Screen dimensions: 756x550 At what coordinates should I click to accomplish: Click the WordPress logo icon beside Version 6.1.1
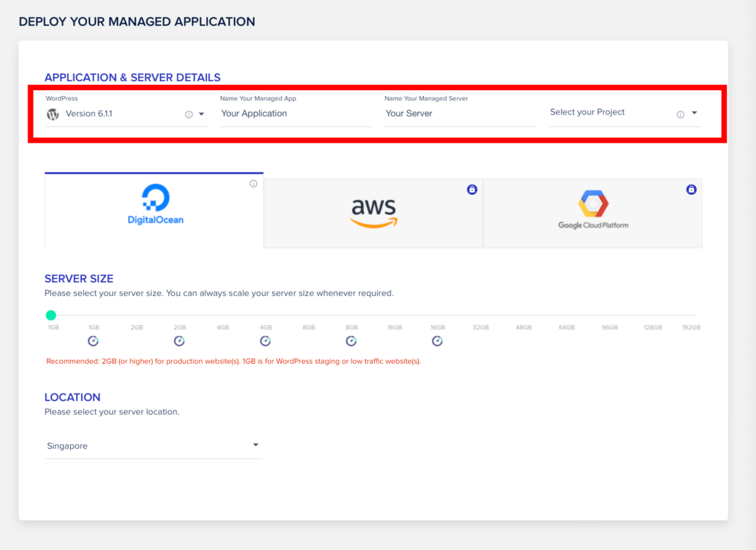pos(52,114)
